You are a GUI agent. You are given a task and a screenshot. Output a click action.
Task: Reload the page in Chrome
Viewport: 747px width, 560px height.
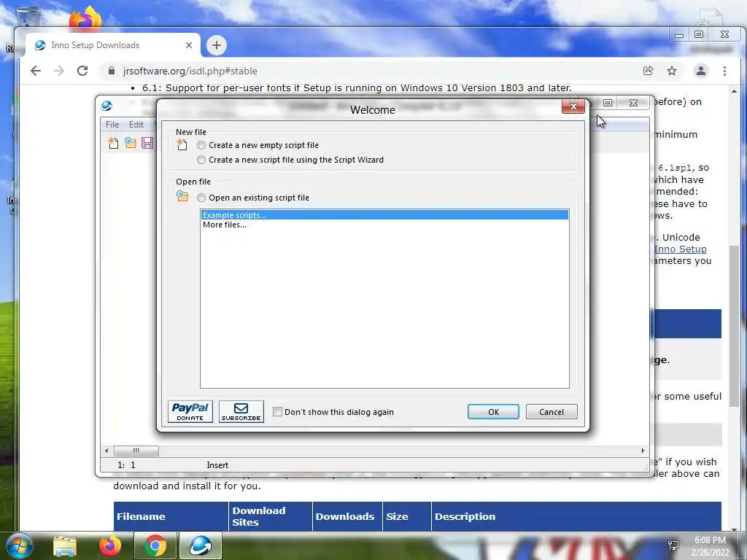(x=82, y=71)
